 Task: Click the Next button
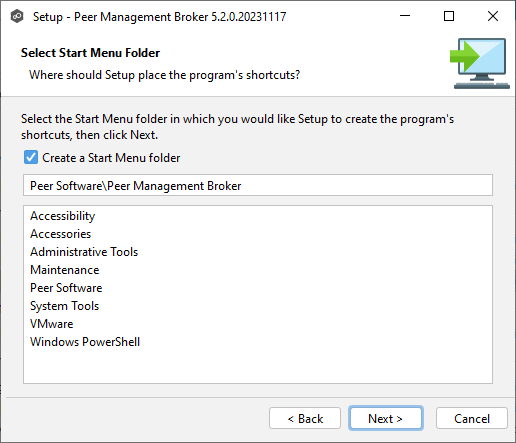pyautogui.click(x=386, y=418)
